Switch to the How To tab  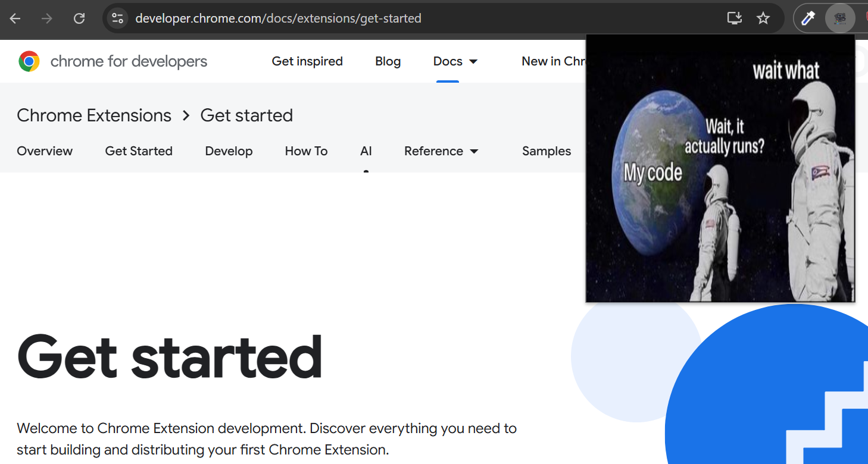306,151
